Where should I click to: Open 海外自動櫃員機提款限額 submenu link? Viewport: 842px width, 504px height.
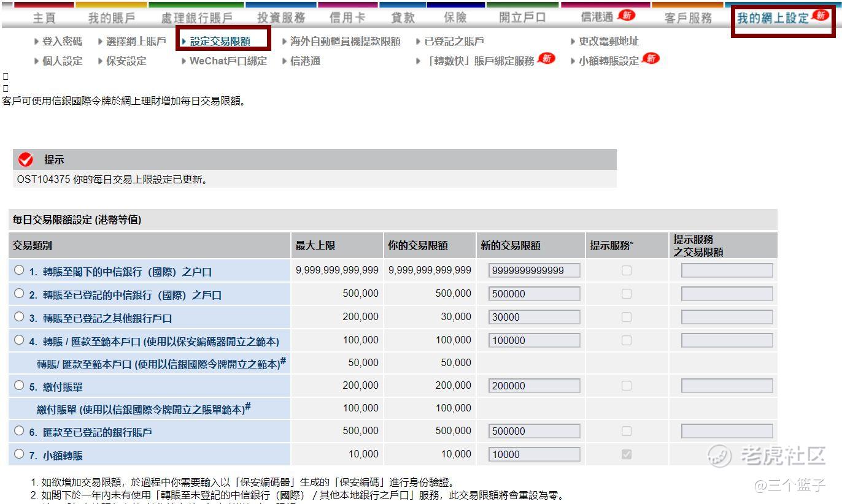click(x=345, y=41)
